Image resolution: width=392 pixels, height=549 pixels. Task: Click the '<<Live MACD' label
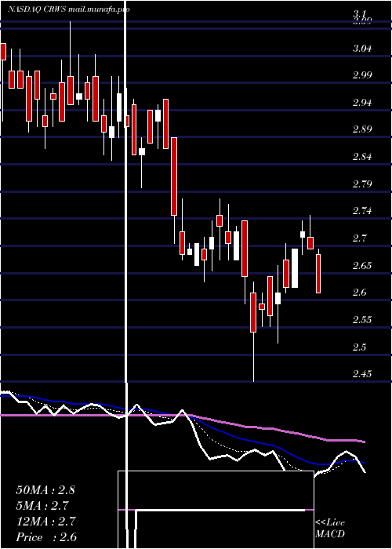click(x=330, y=529)
